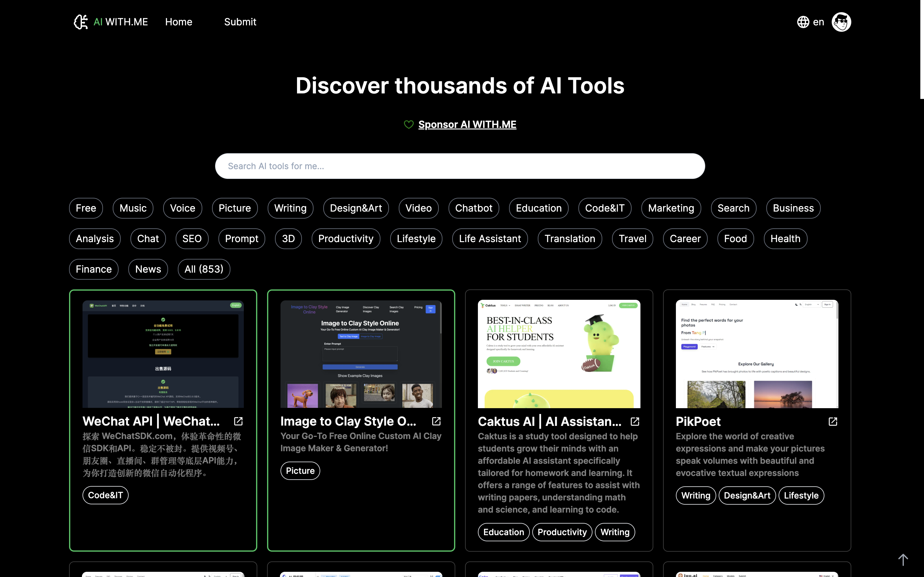
Task: Open the en language selector
Action: click(x=819, y=22)
